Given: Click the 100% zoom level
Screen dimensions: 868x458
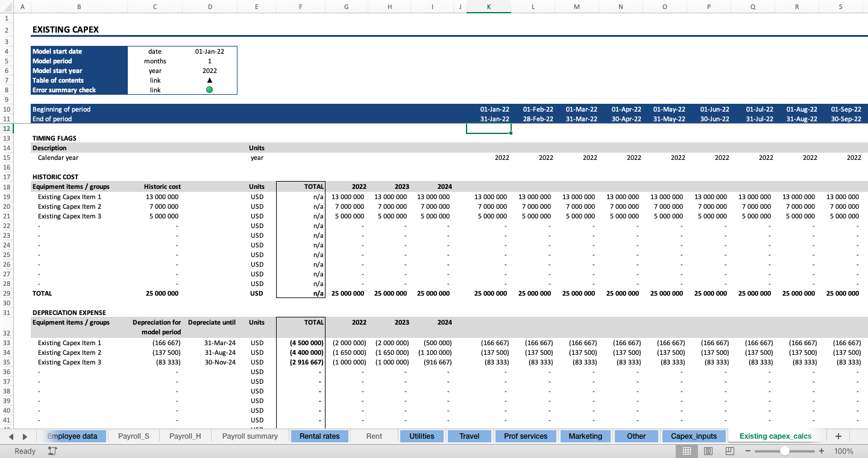Looking at the screenshot, I should [844, 451].
